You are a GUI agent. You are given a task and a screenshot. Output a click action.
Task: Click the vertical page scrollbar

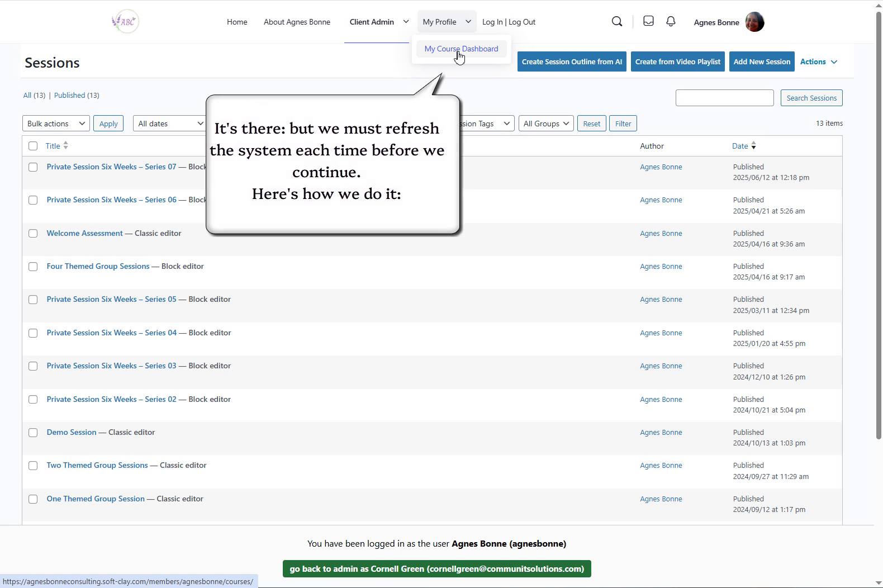(878, 224)
